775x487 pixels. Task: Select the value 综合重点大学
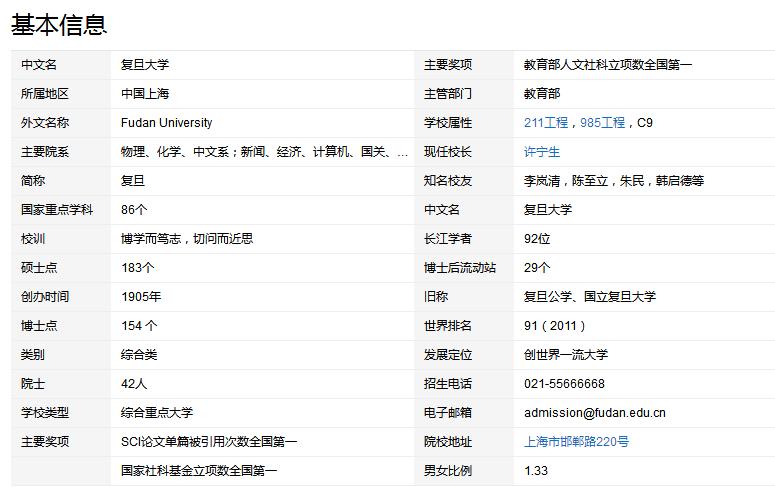pyautogui.click(x=157, y=412)
